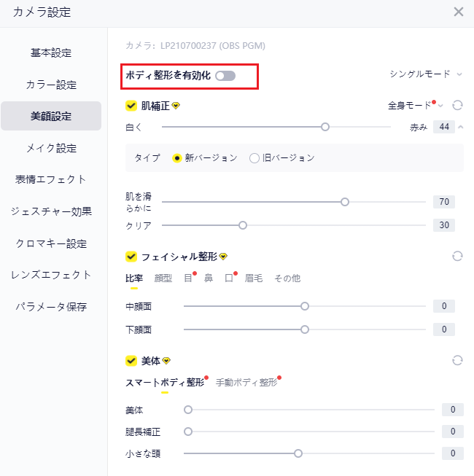Click the 肌を滑らかに slider handle
The width and height of the screenshot is (474, 476).
coord(345,202)
